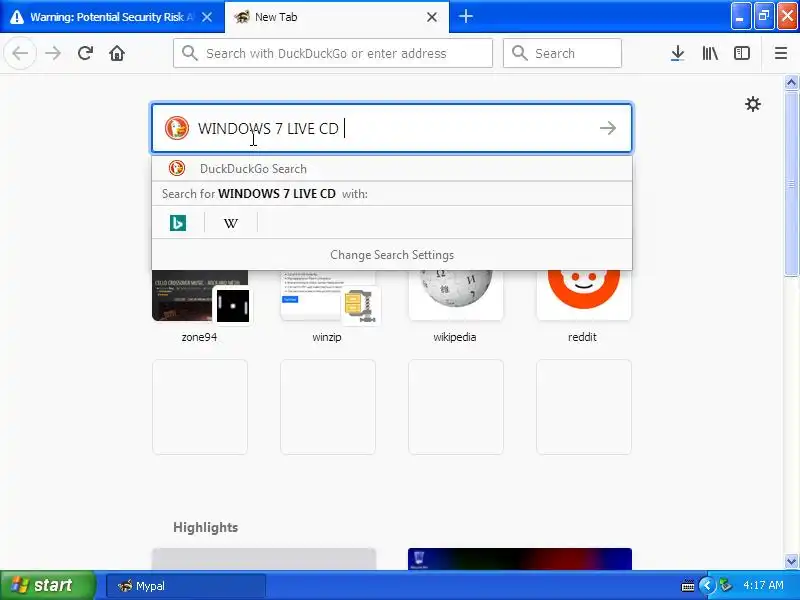Search with the Bing icon
The image size is (800, 600).
(178, 223)
